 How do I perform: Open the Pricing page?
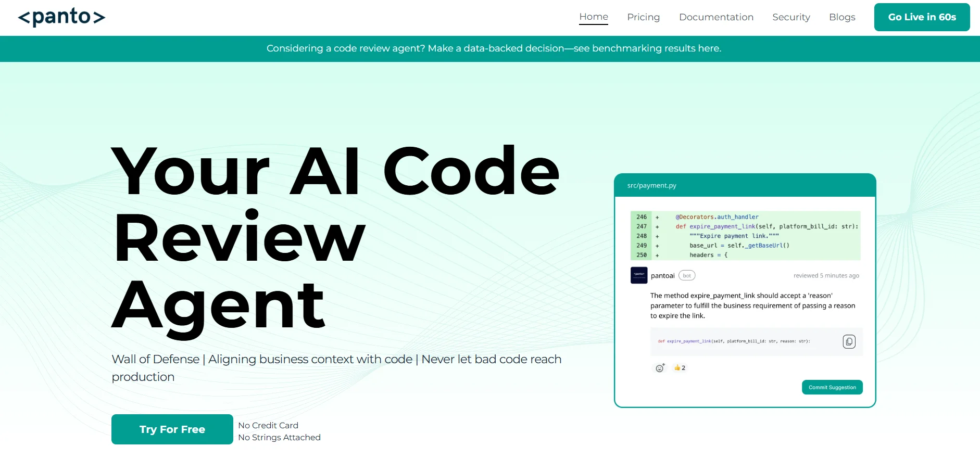pos(643,17)
